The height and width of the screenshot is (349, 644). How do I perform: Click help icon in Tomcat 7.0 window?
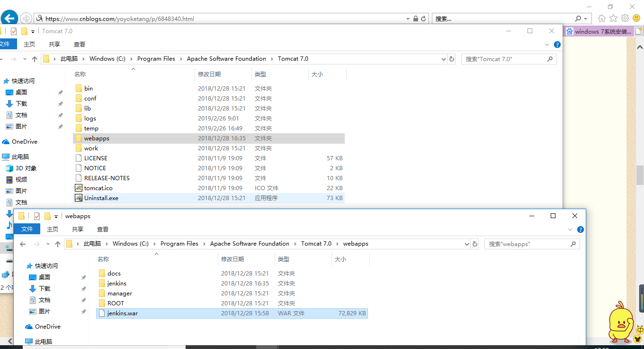coord(557,45)
